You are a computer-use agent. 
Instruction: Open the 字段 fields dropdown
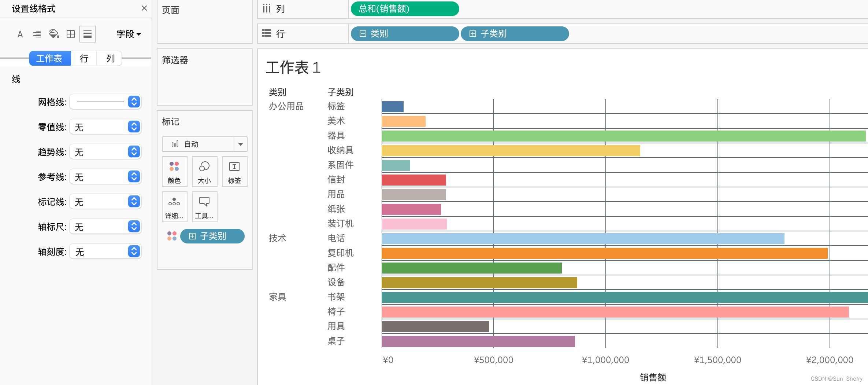pos(129,34)
